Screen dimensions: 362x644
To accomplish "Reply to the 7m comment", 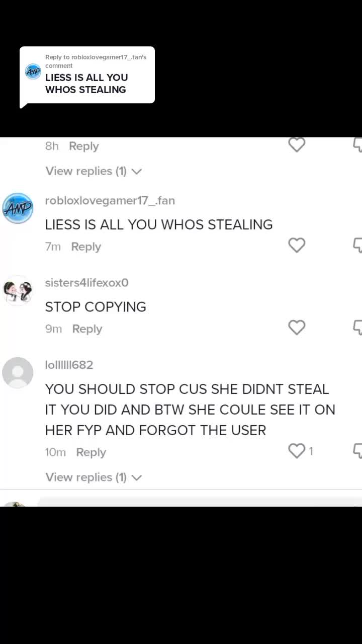I will (86, 247).
